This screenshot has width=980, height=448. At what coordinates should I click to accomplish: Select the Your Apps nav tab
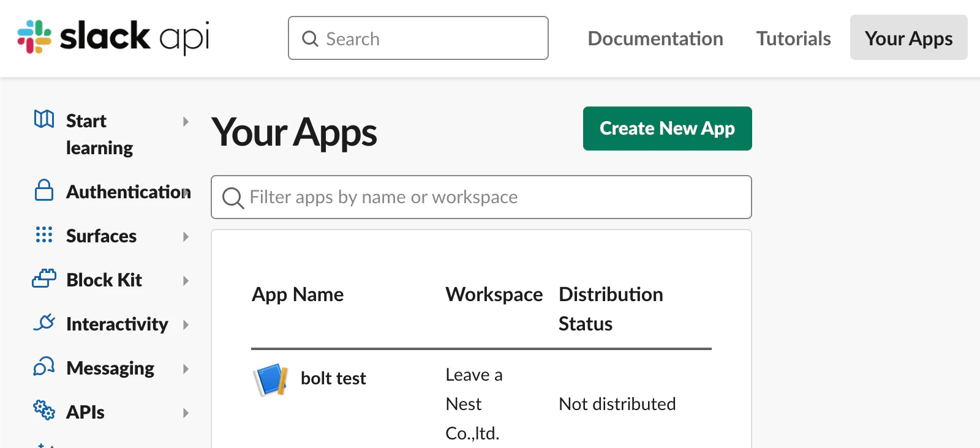(x=909, y=37)
